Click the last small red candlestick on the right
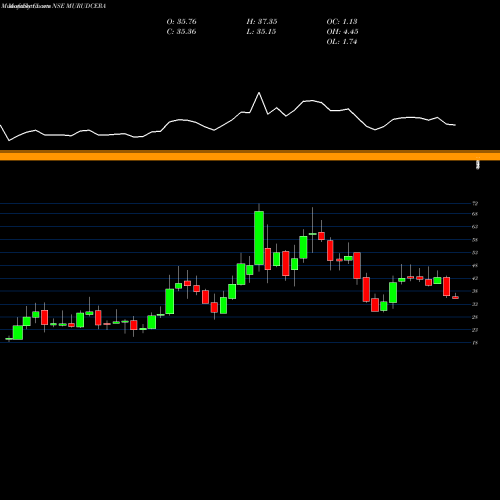The height and width of the screenshot is (500, 500). tap(455, 297)
